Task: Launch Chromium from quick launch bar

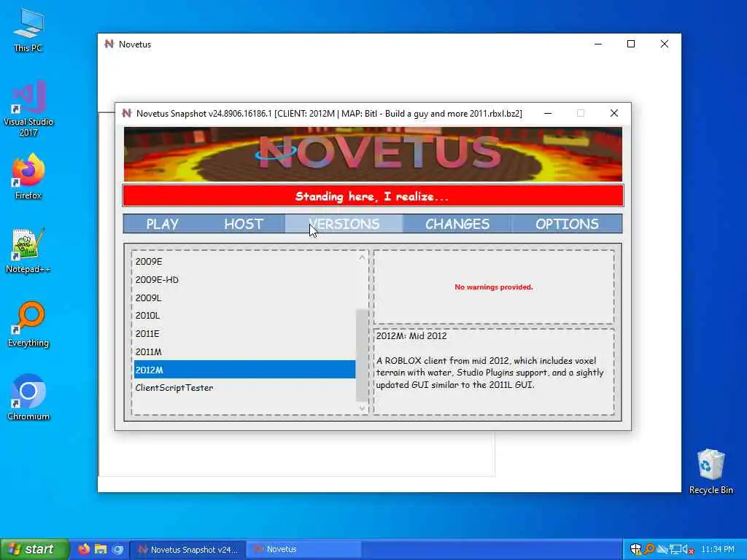Action: tap(117, 549)
